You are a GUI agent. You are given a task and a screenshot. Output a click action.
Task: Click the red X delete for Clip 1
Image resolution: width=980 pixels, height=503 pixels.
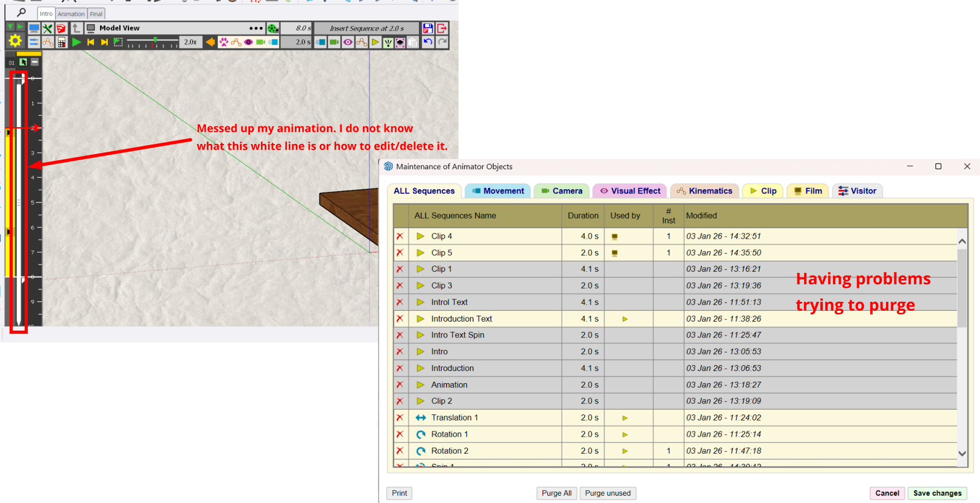tap(400, 269)
